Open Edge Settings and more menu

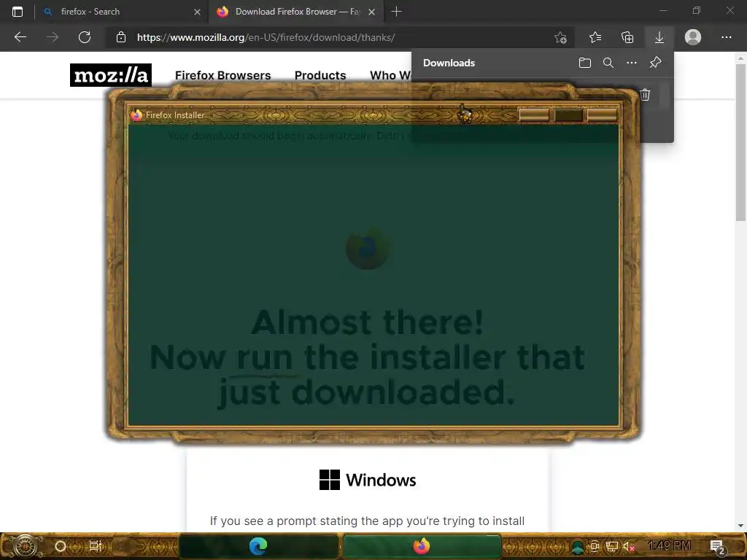click(726, 37)
